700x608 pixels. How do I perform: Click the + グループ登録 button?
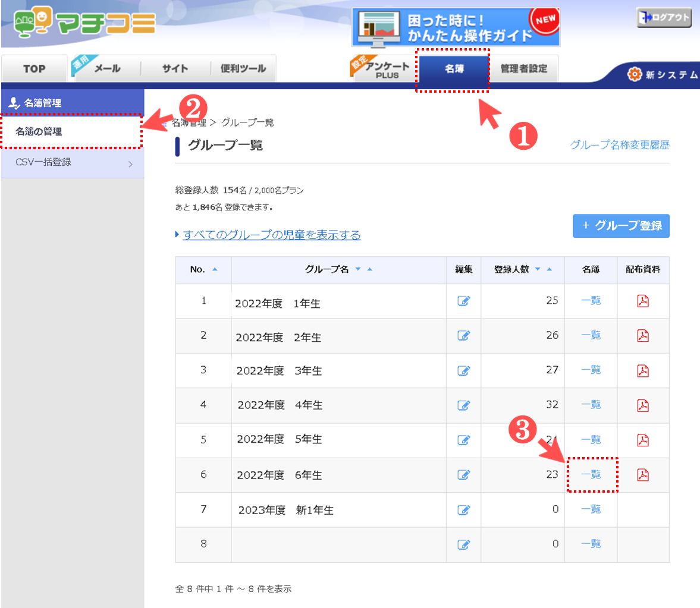[621, 226]
